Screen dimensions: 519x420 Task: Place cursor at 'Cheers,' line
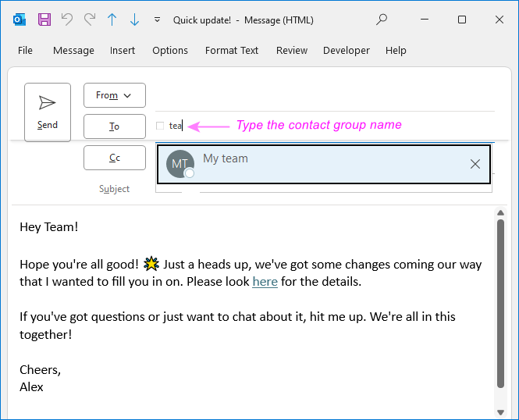pos(40,369)
